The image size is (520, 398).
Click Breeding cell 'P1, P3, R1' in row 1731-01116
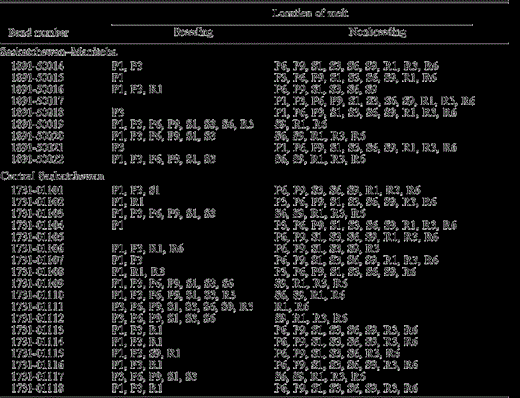[x=137, y=365]
